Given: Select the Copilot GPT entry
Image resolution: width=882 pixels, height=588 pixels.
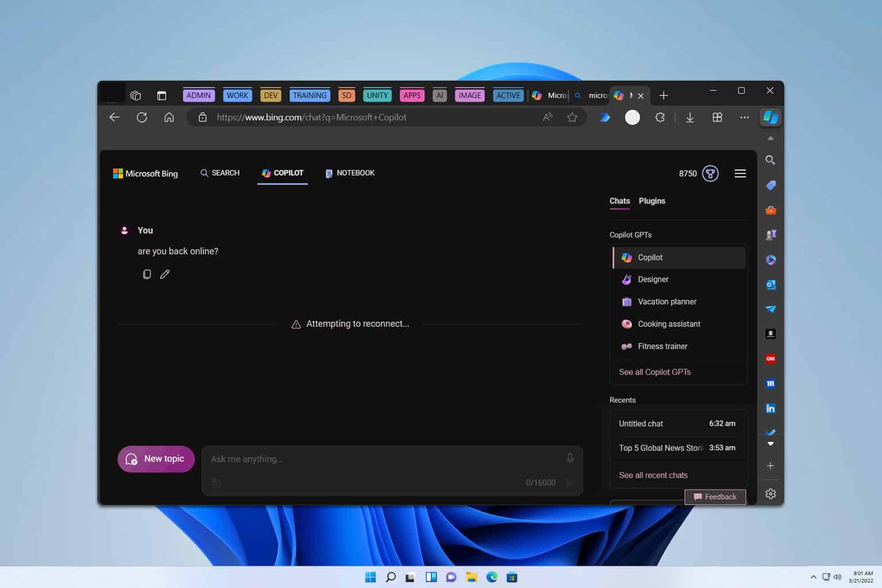Looking at the screenshot, I should pos(679,258).
